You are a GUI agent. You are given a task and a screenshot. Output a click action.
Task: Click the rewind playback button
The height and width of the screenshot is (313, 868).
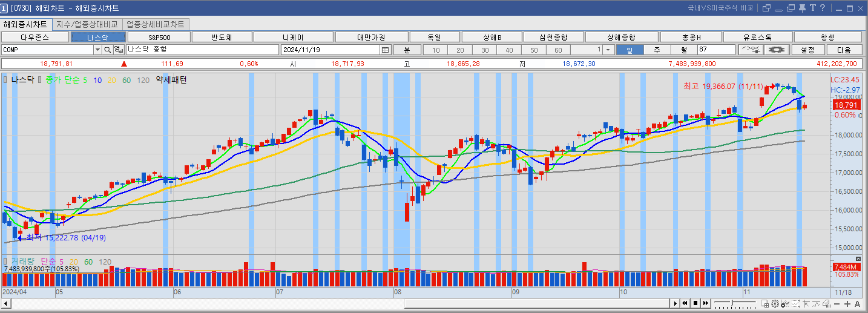[x=685, y=303]
